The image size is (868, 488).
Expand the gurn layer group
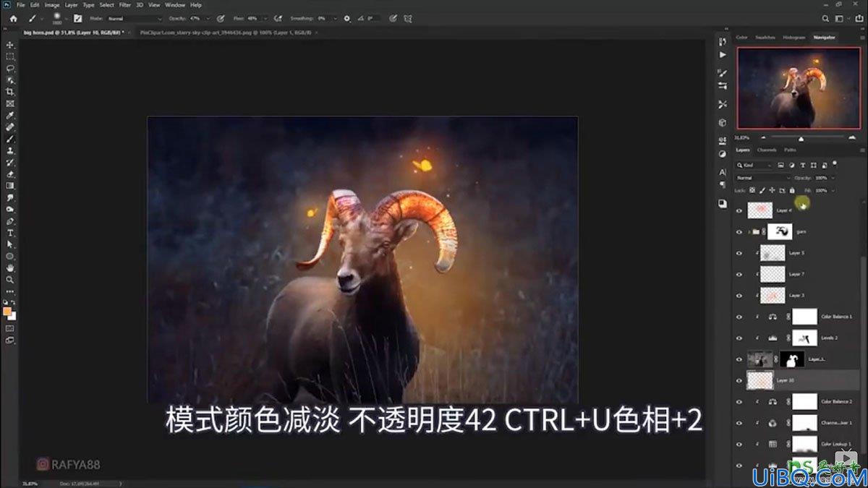click(749, 231)
